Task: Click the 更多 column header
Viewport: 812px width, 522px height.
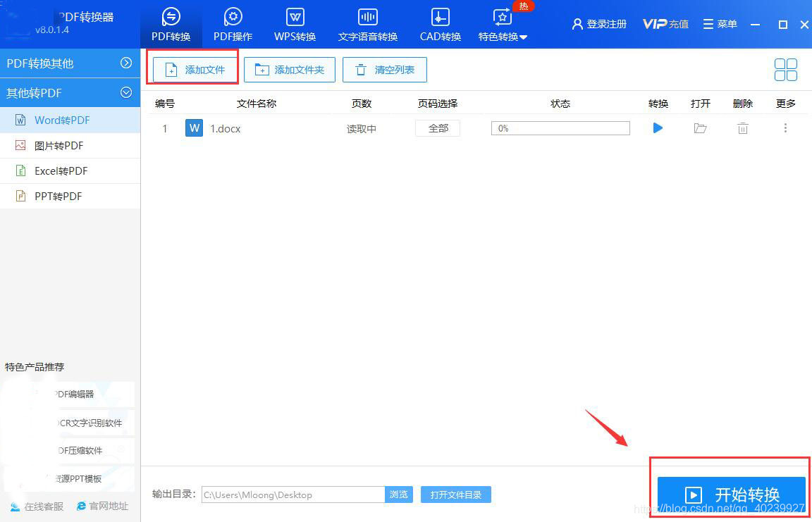Action: click(x=786, y=104)
